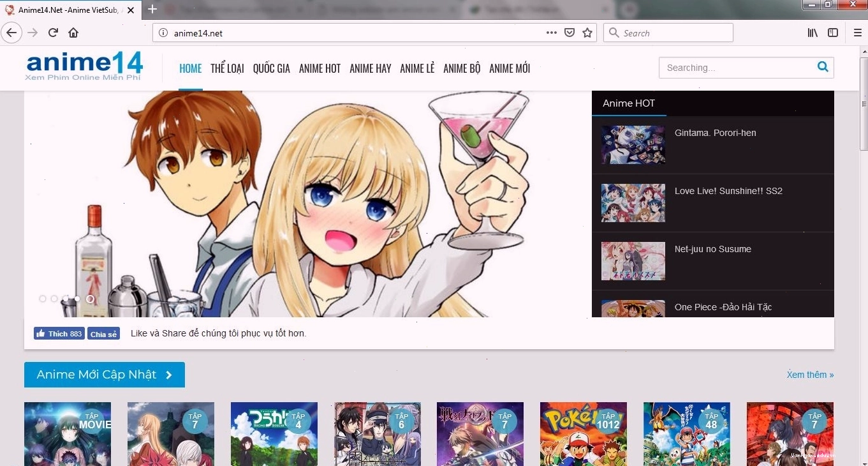
Task: Open THỂ LOẠI navigation menu
Action: (x=227, y=68)
